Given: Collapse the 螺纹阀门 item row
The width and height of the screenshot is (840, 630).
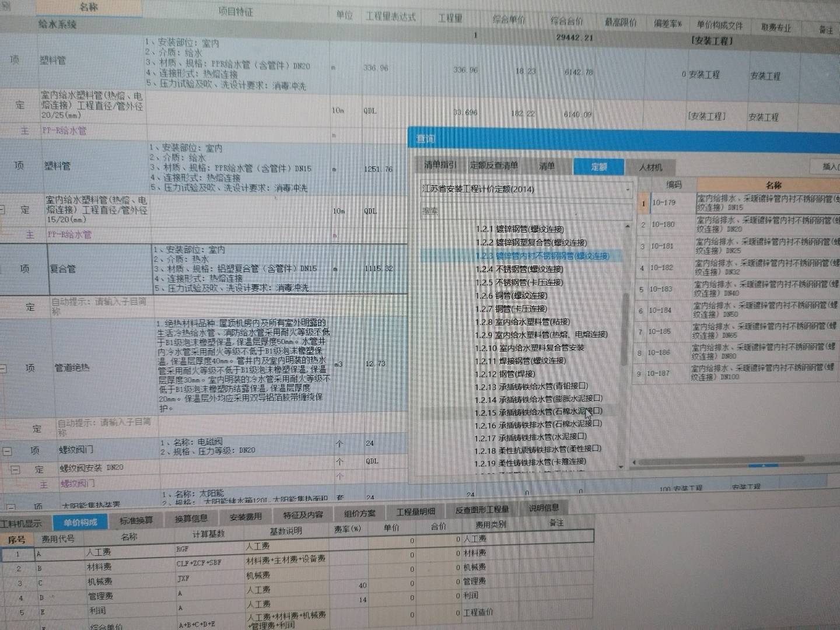Looking at the screenshot, I should 8,451.
